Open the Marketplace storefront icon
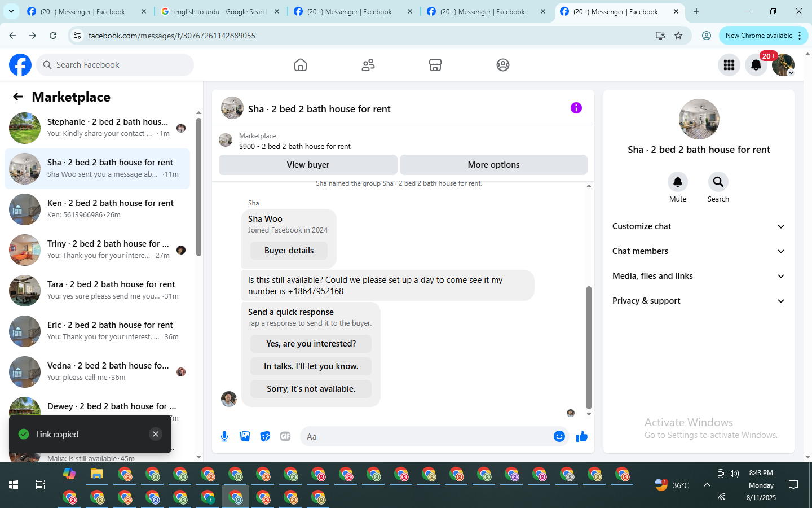812x508 pixels. click(x=435, y=65)
